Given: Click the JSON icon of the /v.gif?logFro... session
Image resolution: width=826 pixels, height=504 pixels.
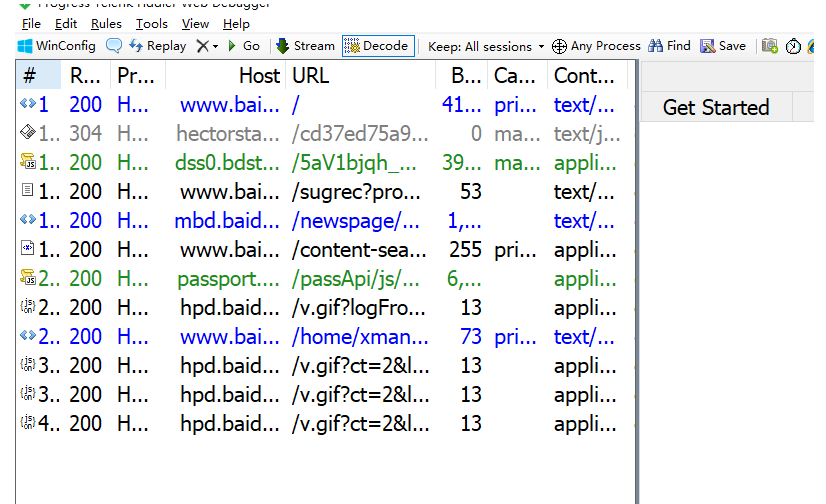Looking at the screenshot, I should click(27, 305).
